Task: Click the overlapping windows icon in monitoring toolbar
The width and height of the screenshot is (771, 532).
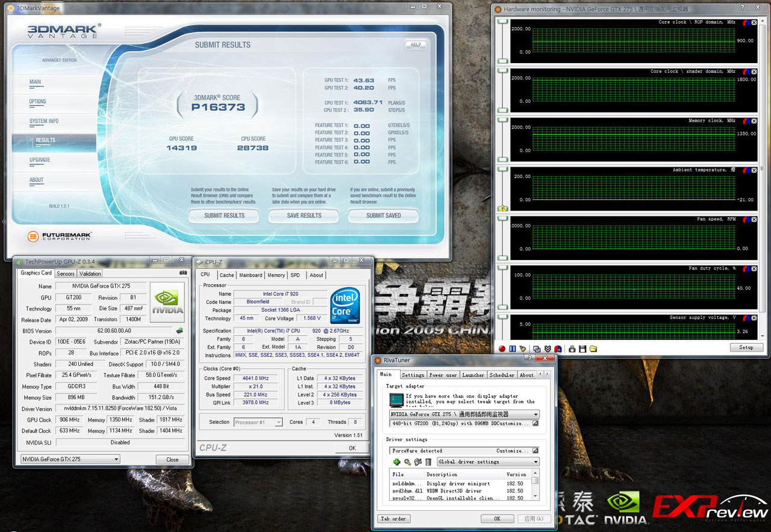Action: pyautogui.click(x=537, y=348)
